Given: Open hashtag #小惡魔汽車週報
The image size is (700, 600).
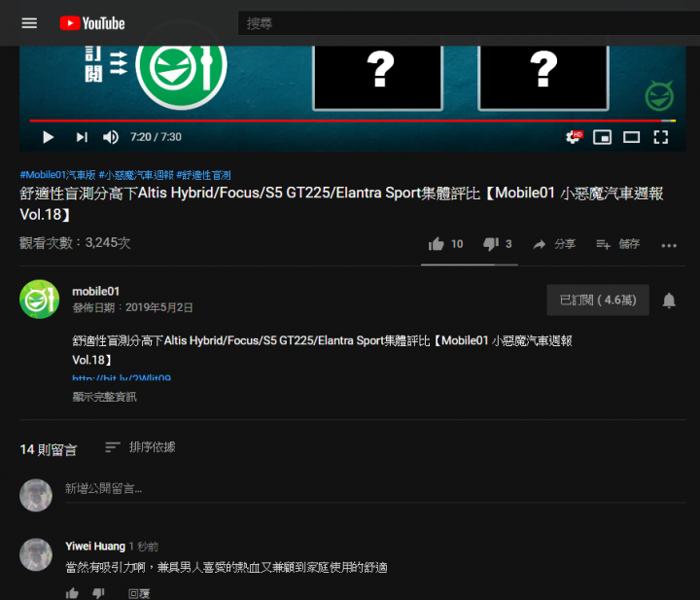Looking at the screenshot, I should click(x=136, y=175).
